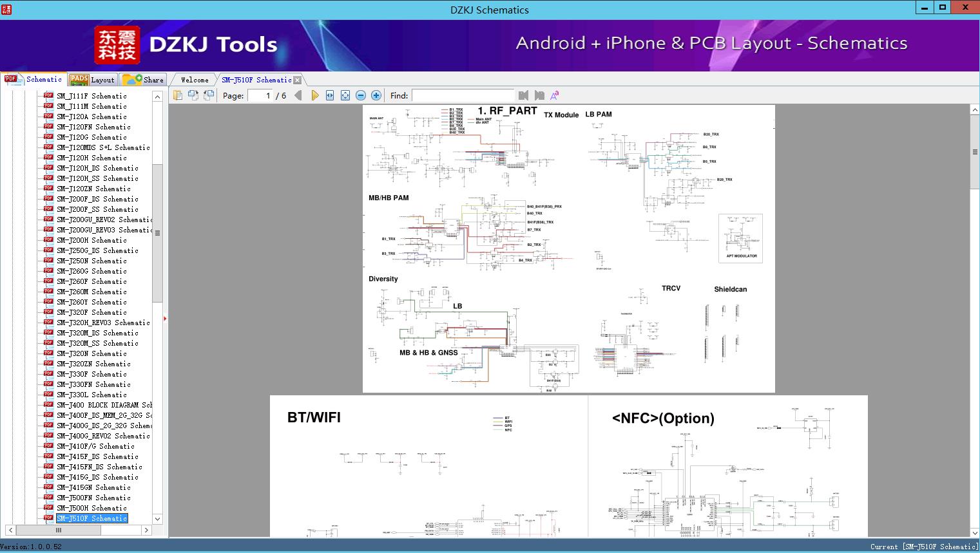
Task: Select SM-J330F Schematic
Action: 91,374
